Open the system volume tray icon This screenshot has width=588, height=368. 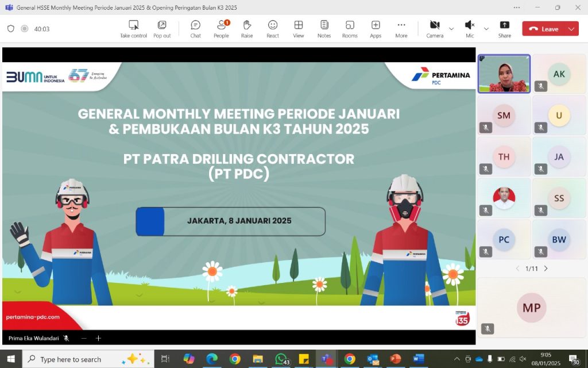523,359
